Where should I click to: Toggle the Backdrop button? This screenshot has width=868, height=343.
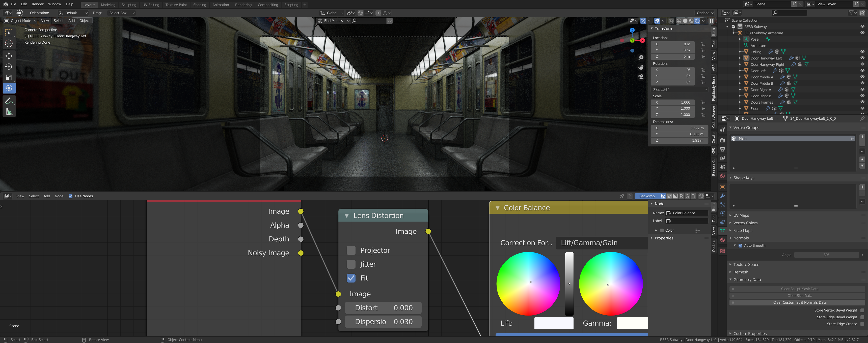(x=647, y=196)
